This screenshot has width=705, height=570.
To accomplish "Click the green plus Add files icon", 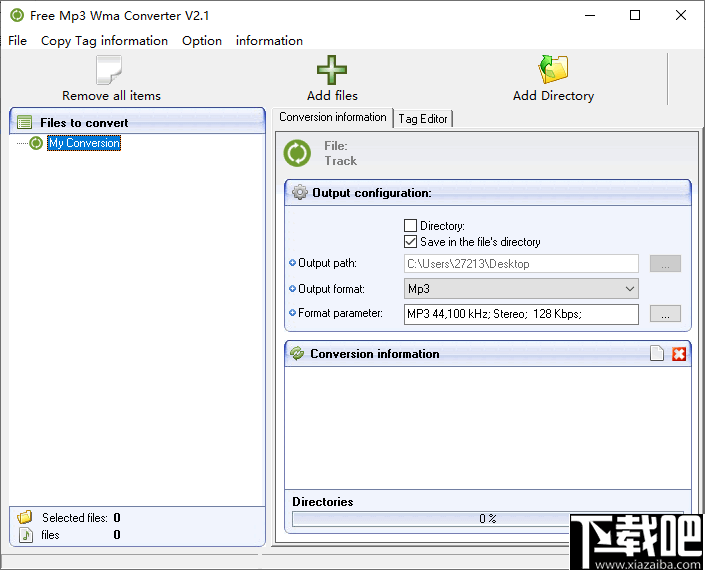I will (332, 70).
